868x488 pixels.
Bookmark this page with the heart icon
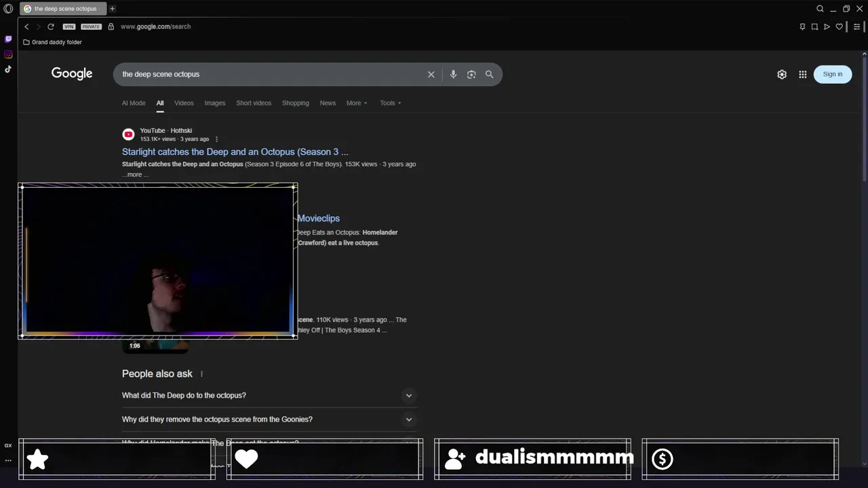(839, 26)
